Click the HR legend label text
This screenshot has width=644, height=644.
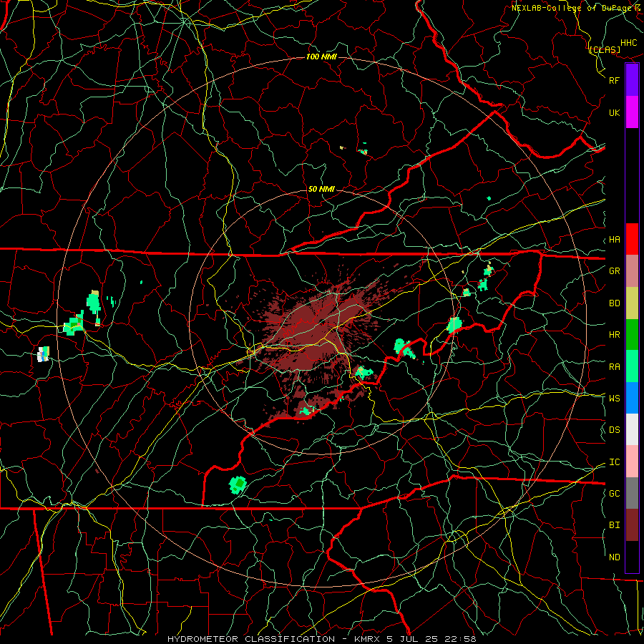[x=614, y=335]
